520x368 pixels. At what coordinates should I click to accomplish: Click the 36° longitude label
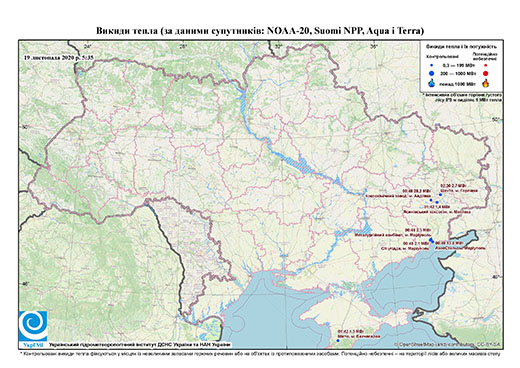(374, 47)
